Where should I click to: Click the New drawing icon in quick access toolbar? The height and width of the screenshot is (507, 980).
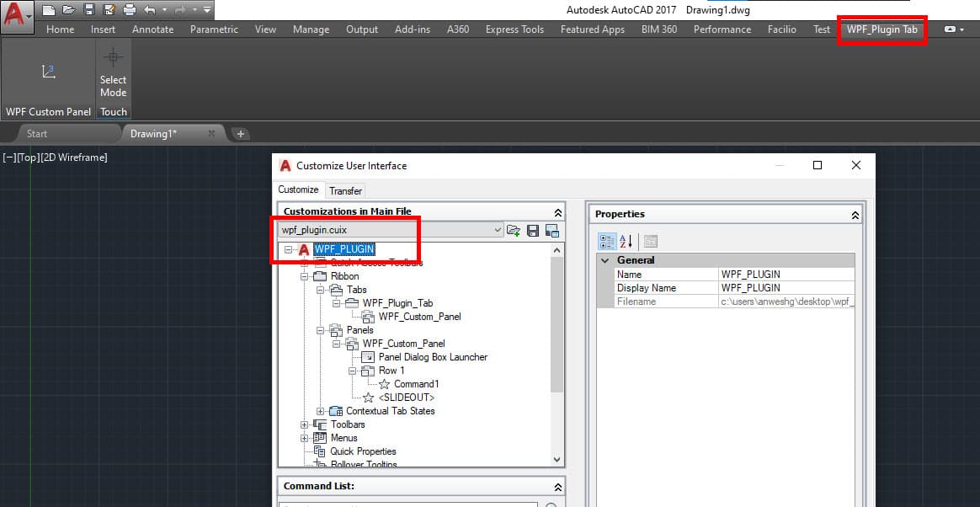tap(49, 10)
